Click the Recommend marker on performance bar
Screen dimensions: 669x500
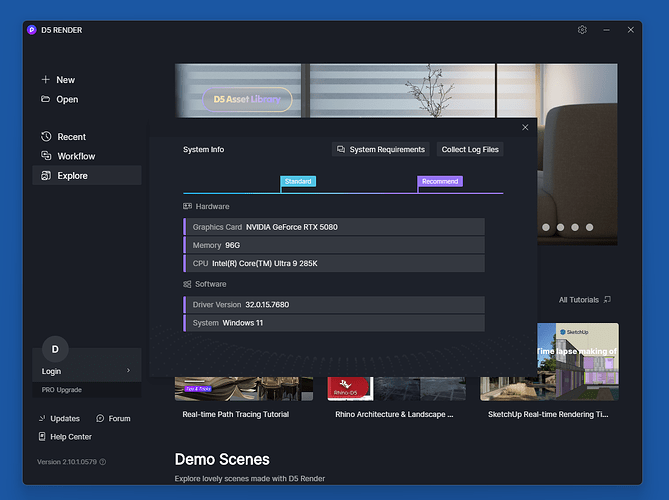[440, 181]
